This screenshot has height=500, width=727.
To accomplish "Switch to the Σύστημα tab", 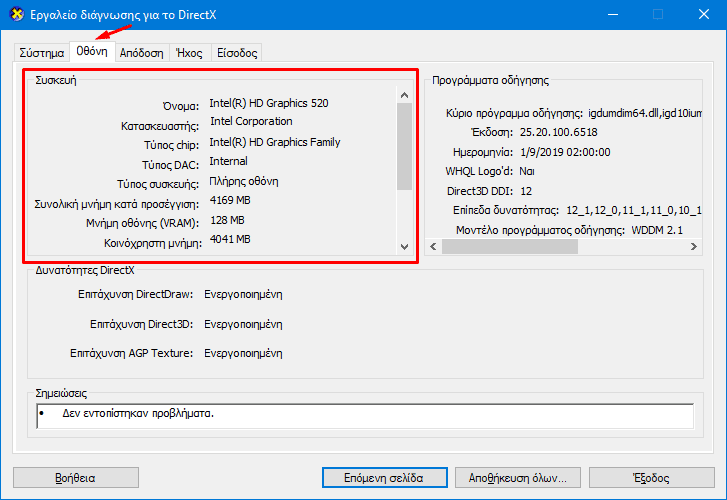I will (x=42, y=53).
